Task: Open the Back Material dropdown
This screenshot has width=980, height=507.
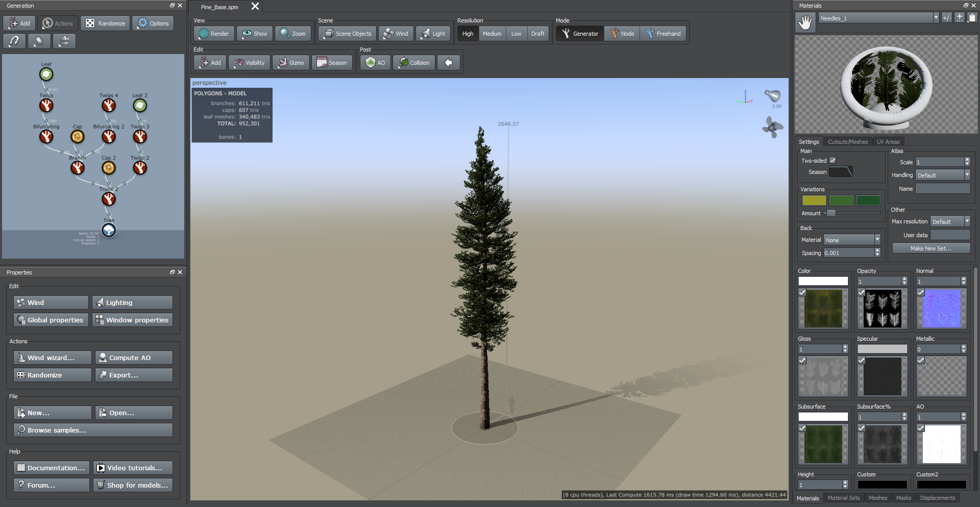Action: tap(852, 240)
